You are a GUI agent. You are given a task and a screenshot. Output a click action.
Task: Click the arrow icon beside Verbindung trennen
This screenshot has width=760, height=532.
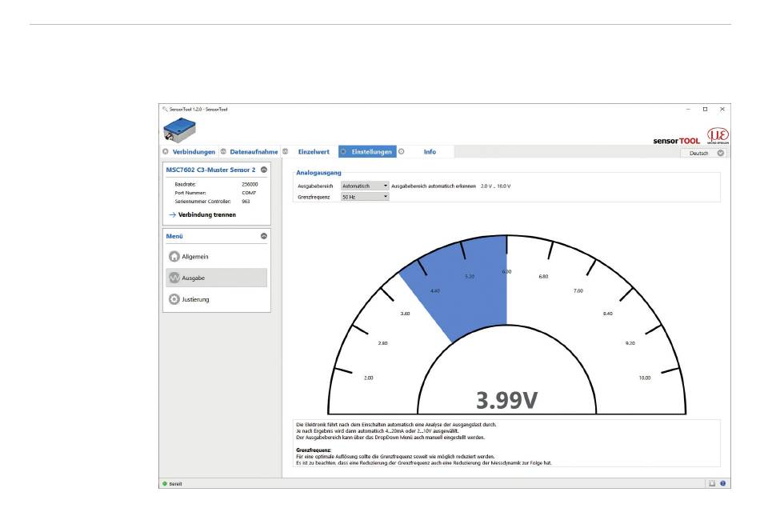click(x=172, y=214)
